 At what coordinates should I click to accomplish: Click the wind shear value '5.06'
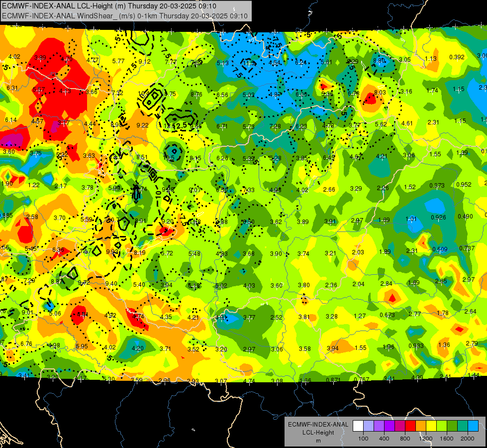[55, 314]
